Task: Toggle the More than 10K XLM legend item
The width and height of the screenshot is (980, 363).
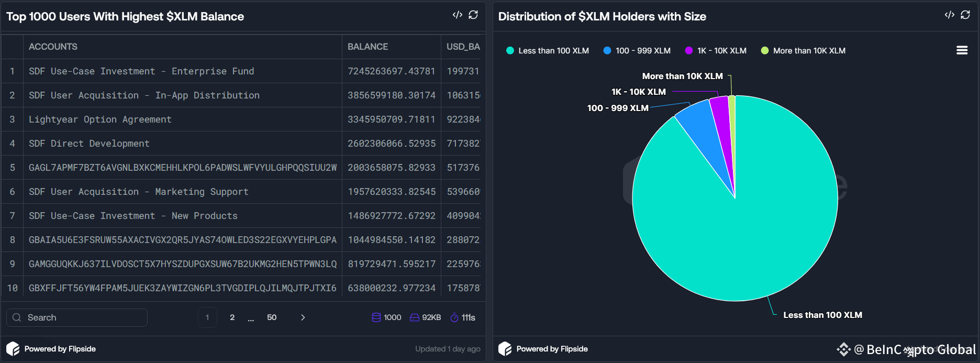Action: click(803, 51)
